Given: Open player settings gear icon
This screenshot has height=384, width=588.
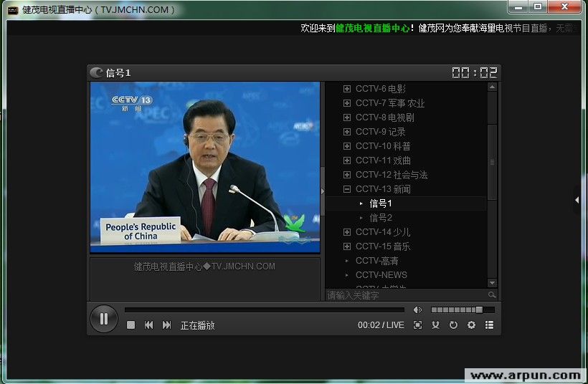Looking at the screenshot, I should click(x=471, y=325).
